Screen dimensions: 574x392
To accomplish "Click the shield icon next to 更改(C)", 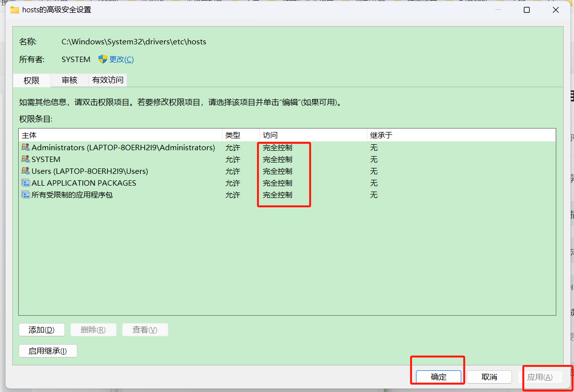I will pyautogui.click(x=103, y=59).
